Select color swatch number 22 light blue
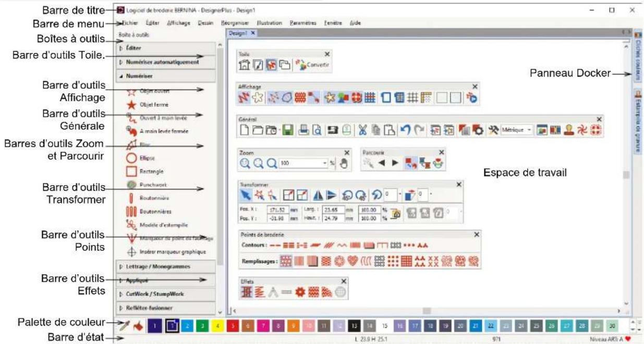 [490, 326]
